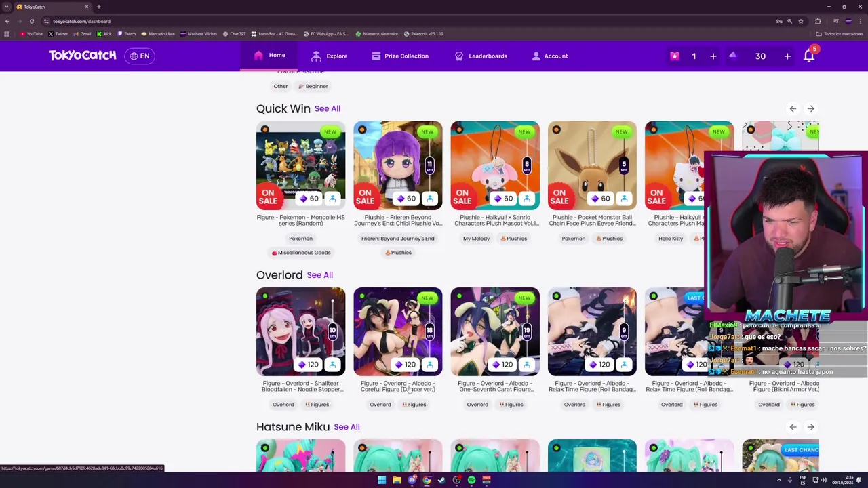The image size is (868, 488).
Task: Open the notifications bell
Action: 809,56
